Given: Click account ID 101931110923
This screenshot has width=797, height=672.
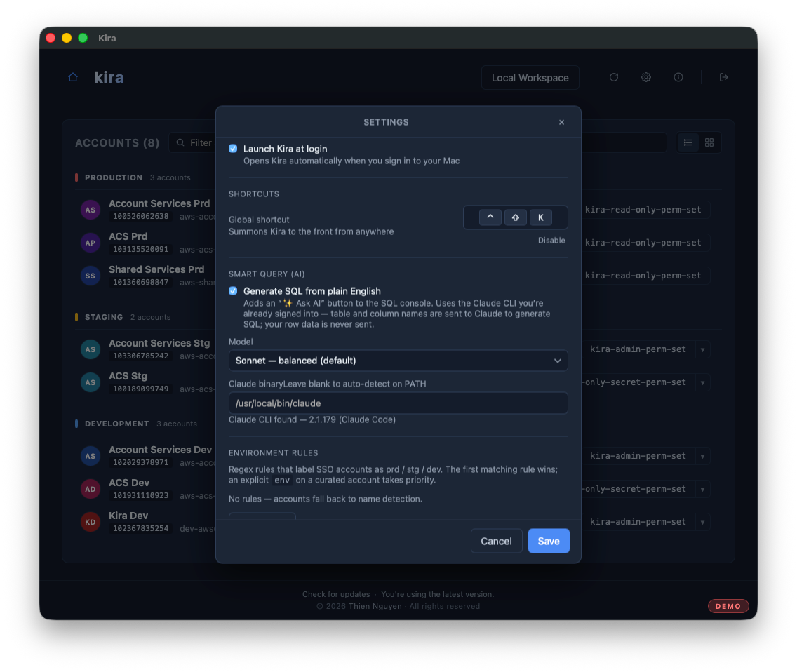Looking at the screenshot, I should point(141,496).
